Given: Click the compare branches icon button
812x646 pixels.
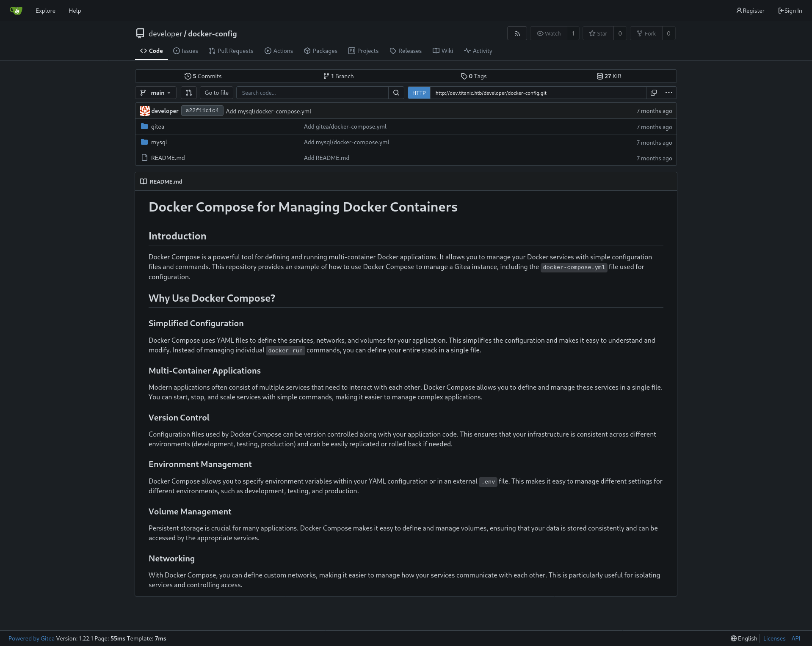Looking at the screenshot, I should [189, 93].
